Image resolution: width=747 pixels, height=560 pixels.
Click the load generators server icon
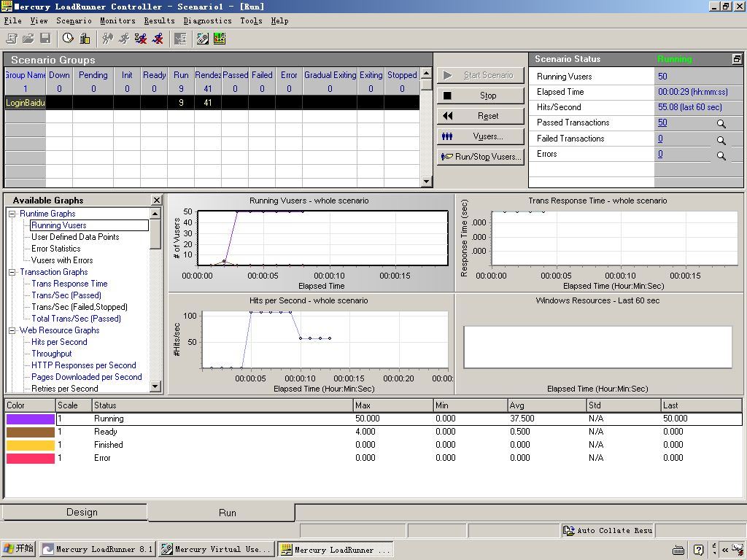click(x=85, y=39)
